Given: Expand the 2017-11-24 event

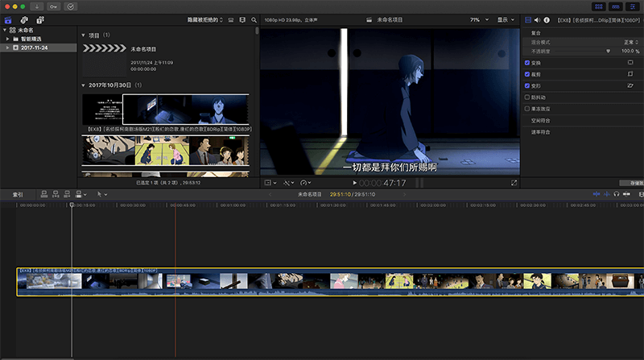Looking at the screenshot, I should (7, 48).
